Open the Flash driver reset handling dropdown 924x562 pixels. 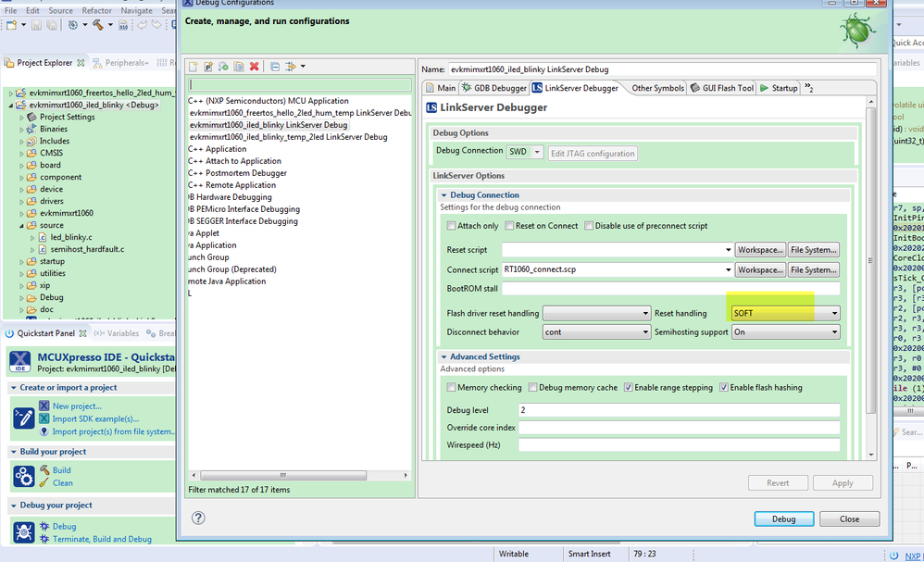point(596,313)
